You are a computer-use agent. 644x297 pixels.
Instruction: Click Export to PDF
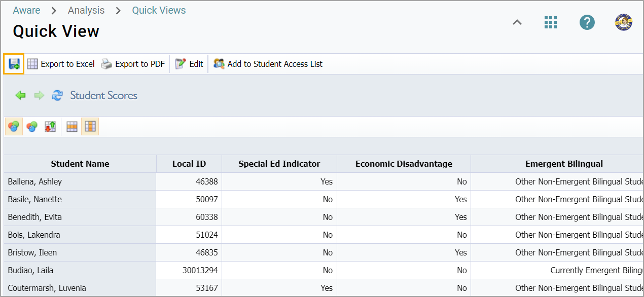click(x=133, y=64)
